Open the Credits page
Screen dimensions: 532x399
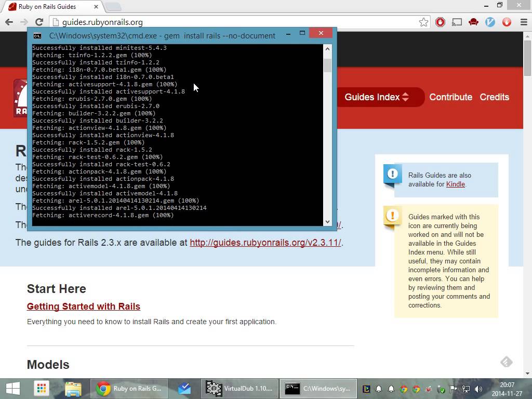(495, 97)
